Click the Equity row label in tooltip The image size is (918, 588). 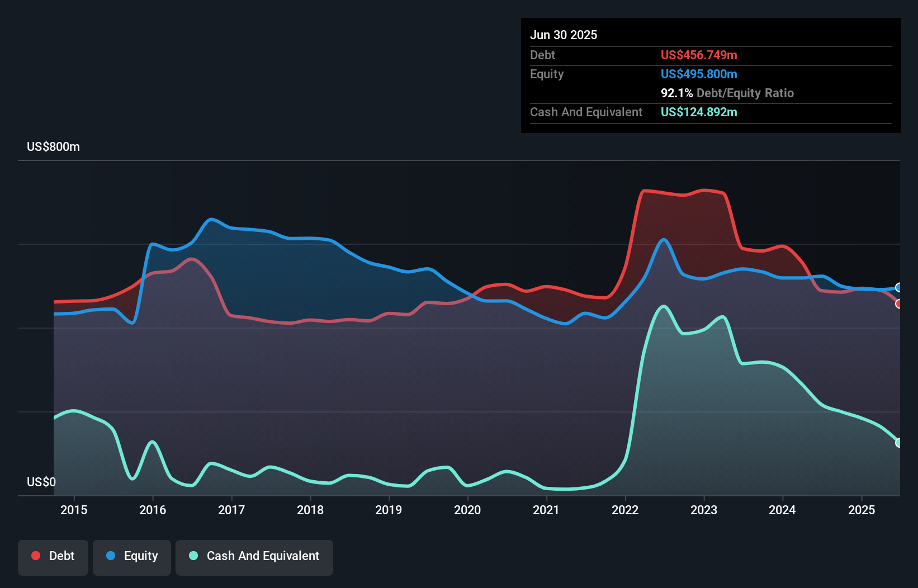coord(547,74)
